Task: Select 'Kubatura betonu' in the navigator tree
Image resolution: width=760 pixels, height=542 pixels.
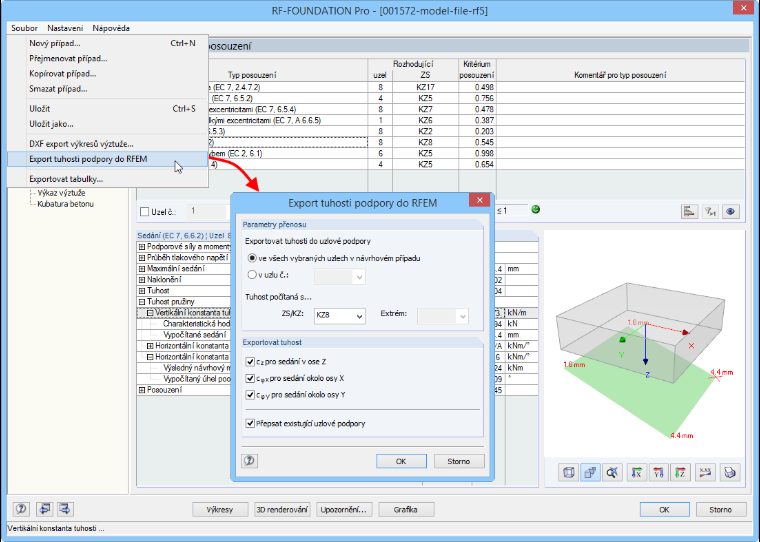Action: (x=65, y=204)
